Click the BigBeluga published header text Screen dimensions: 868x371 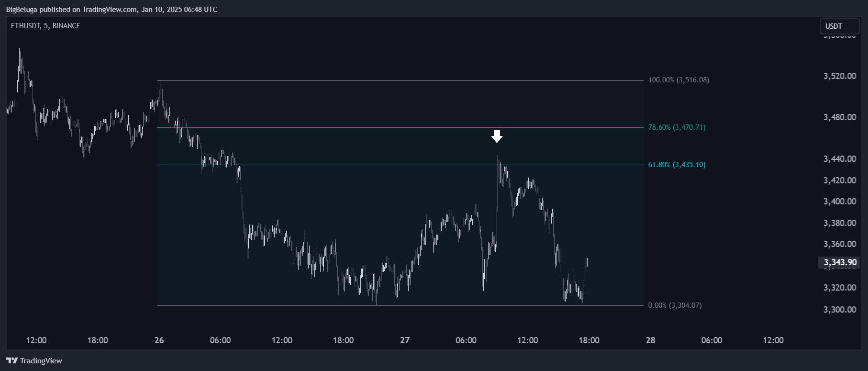(x=111, y=9)
